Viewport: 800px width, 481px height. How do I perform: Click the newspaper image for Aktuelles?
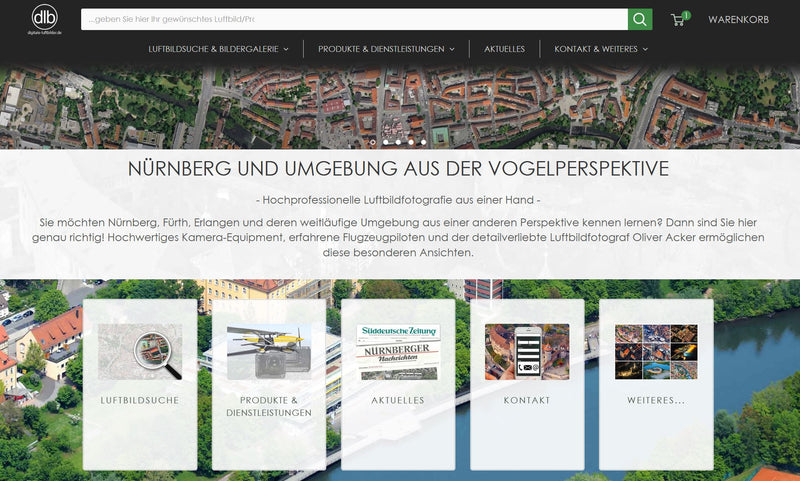click(398, 351)
